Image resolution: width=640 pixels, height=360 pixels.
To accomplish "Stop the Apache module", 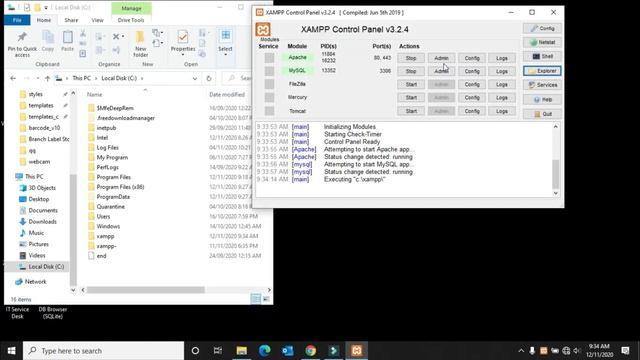I will point(411,58).
